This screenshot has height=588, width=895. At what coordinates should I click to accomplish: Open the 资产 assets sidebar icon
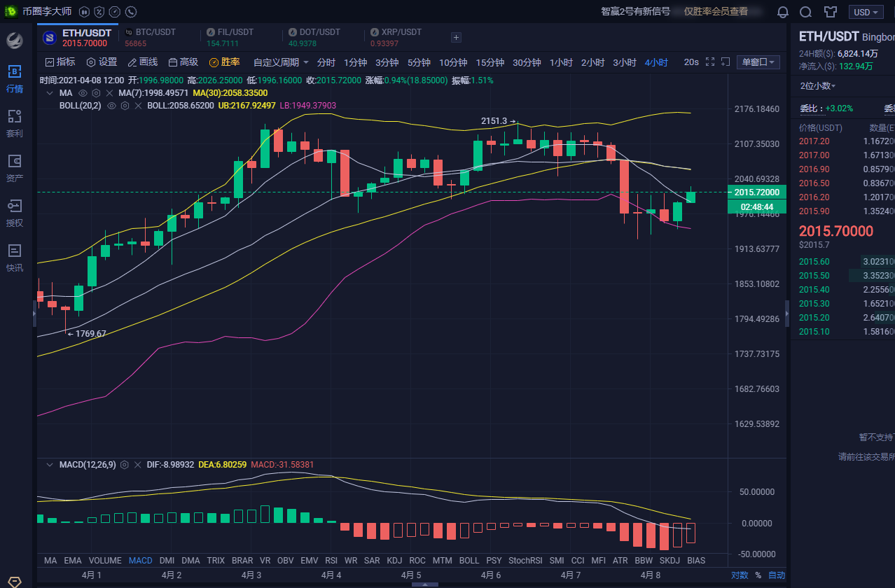[x=15, y=168]
